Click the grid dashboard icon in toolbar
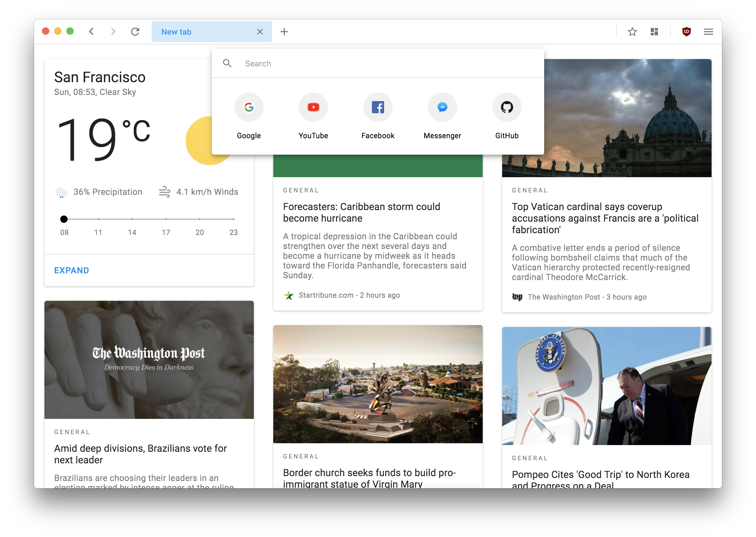The image size is (756, 537). tap(654, 32)
